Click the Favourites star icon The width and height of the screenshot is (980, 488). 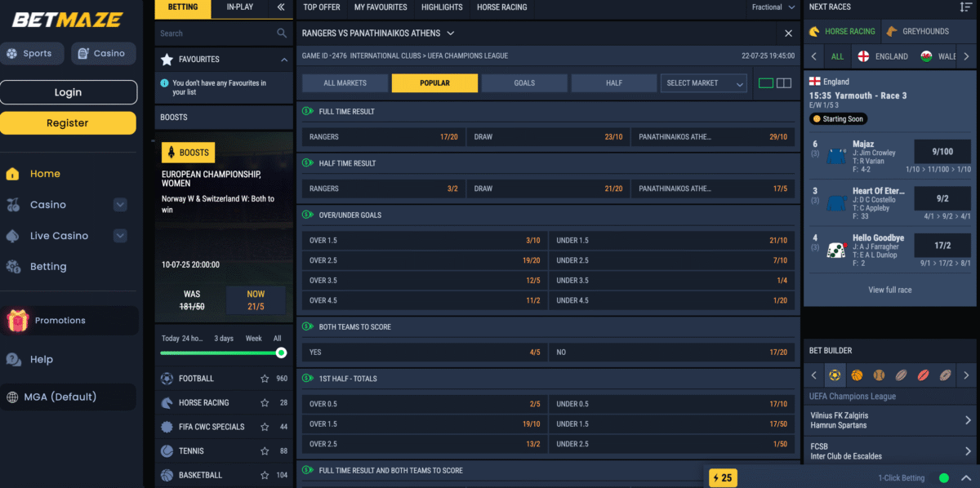point(167,60)
